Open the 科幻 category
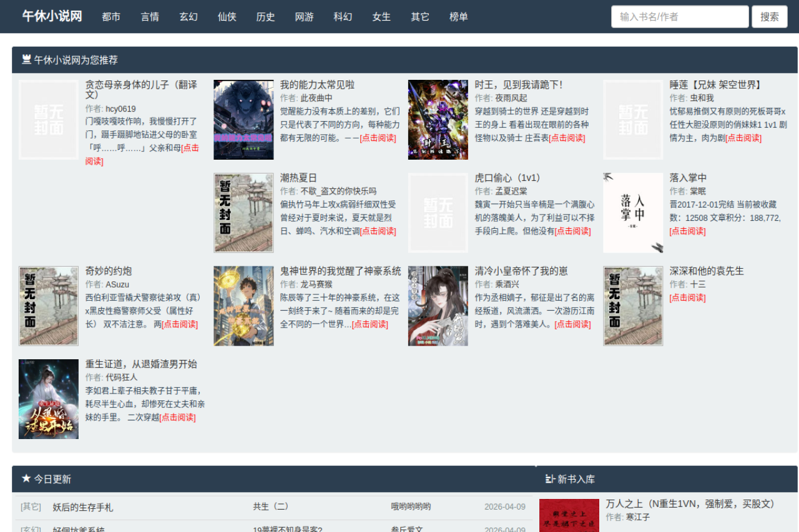 343,17
